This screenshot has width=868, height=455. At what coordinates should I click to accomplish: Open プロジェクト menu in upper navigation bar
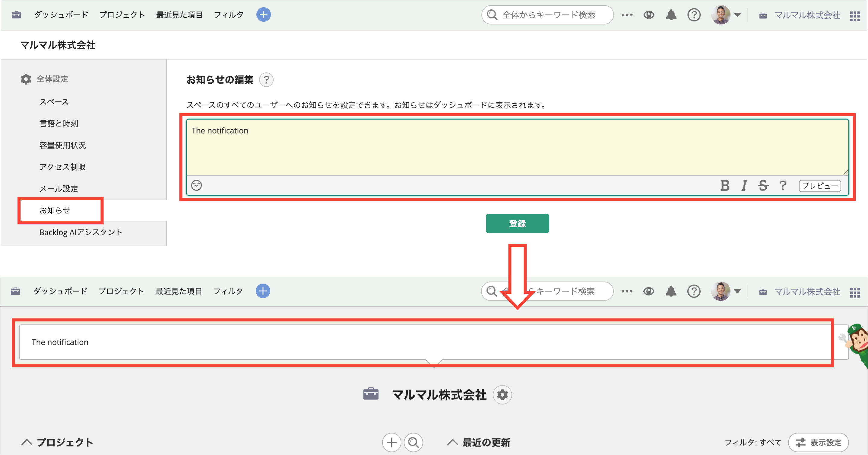pyautogui.click(x=122, y=15)
